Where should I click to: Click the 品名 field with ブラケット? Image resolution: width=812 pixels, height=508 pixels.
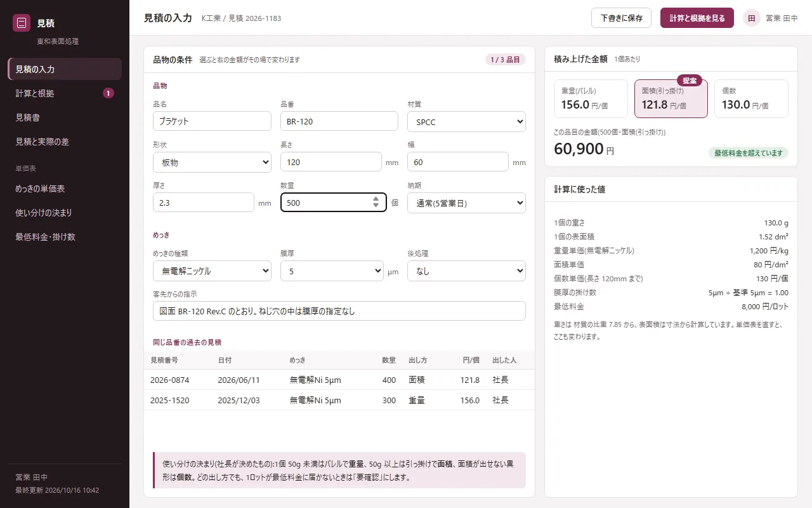point(213,121)
